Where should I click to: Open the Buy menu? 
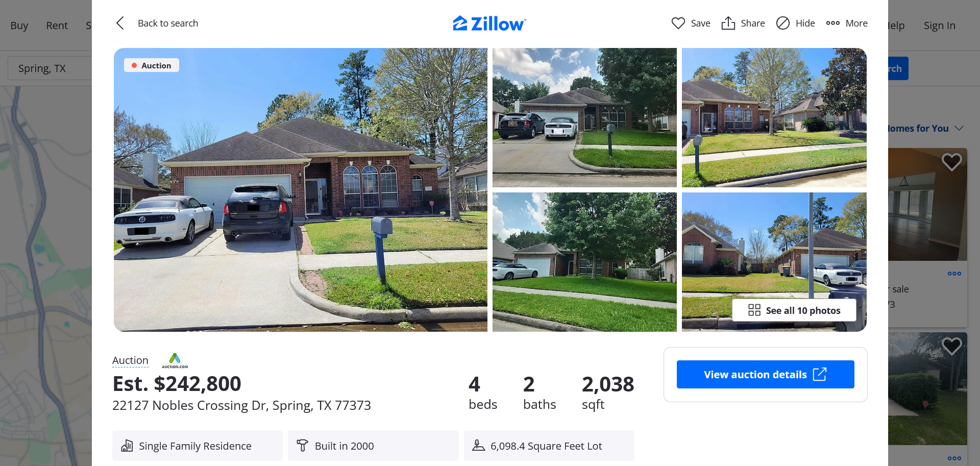[19, 26]
